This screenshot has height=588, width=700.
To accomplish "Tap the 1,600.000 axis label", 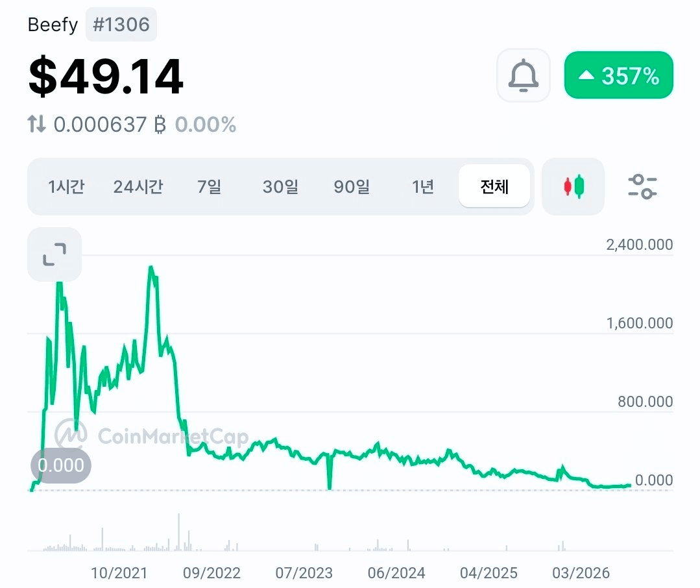I will tap(639, 323).
